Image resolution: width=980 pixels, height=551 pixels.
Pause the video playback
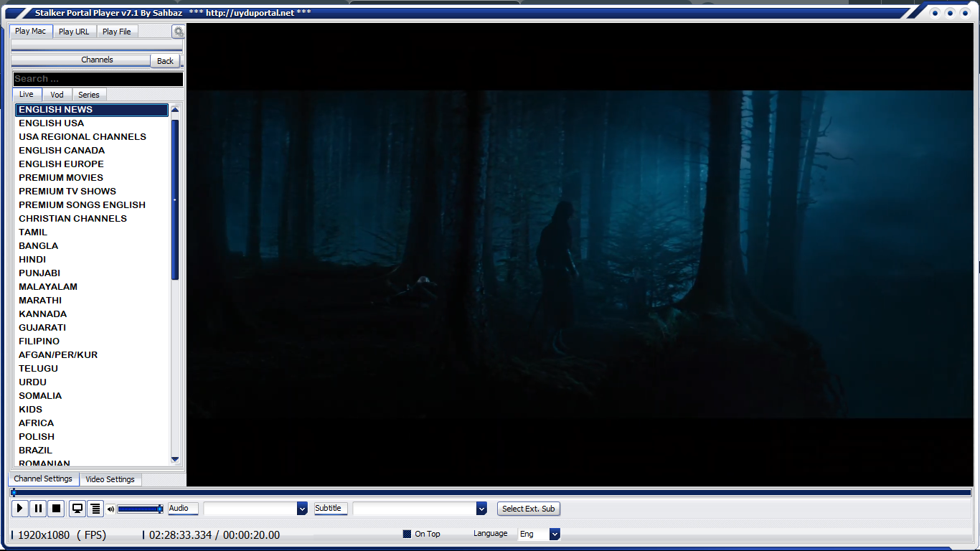[38, 509]
